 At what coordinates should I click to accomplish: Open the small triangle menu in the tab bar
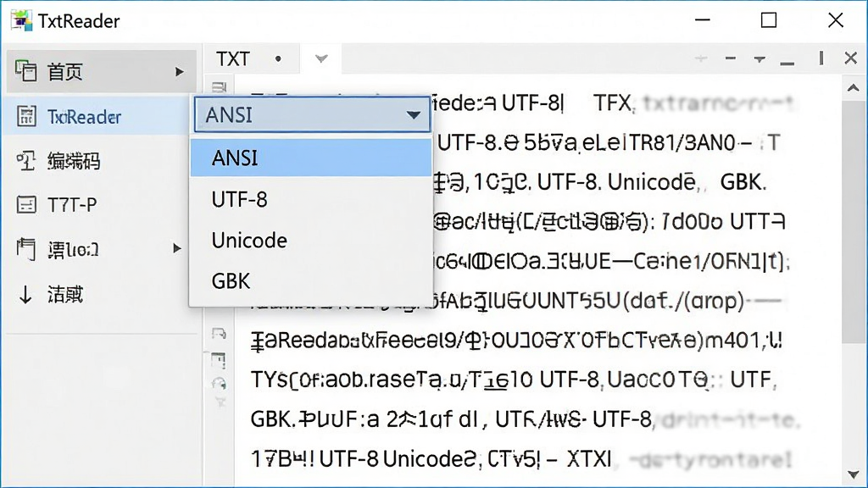pos(759,59)
